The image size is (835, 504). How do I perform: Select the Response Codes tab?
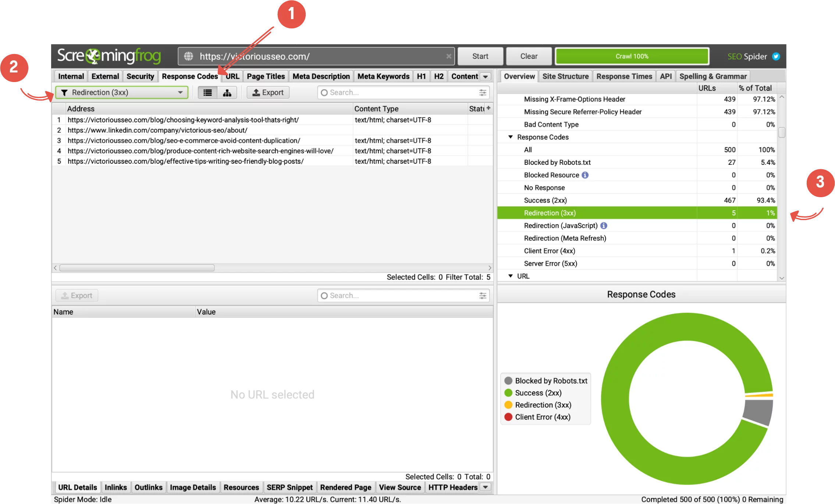coord(191,77)
